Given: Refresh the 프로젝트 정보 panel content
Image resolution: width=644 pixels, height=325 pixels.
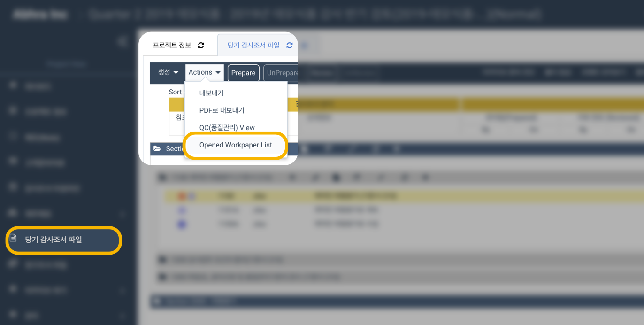Looking at the screenshot, I should 201,45.
